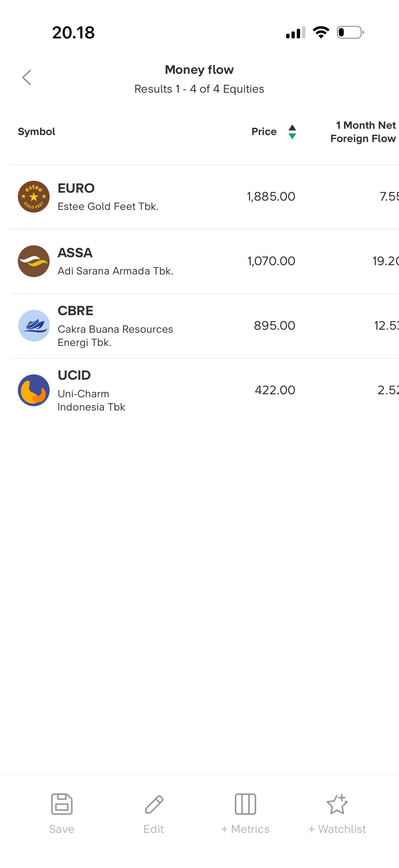Image resolution: width=399 pixels, height=868 pixels.
Task: Open Adi Sarana Armada Tbk. listing
Action: [x=115, y=271]
